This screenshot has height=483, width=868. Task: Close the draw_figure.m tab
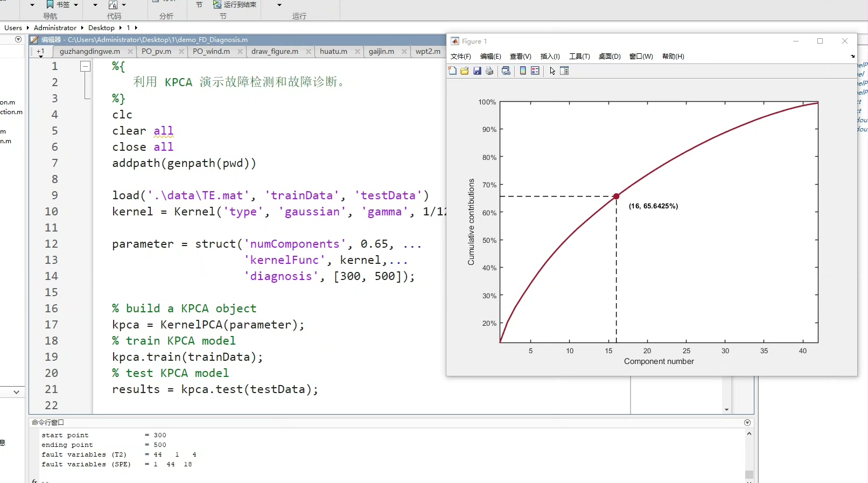click(x=309, y=52)
